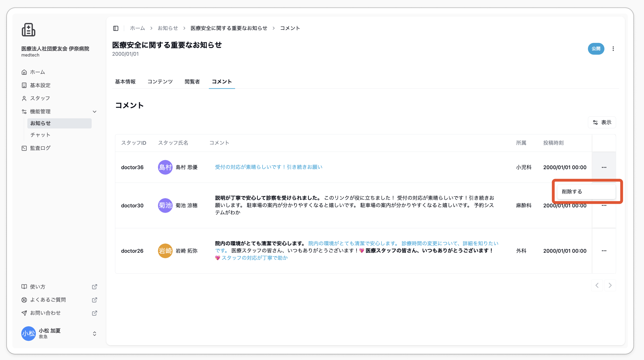644x360 pixels.
Task: Click 医療安全に関する重要なお知らせ breadcrumb
Action: [x=229, y=28]
